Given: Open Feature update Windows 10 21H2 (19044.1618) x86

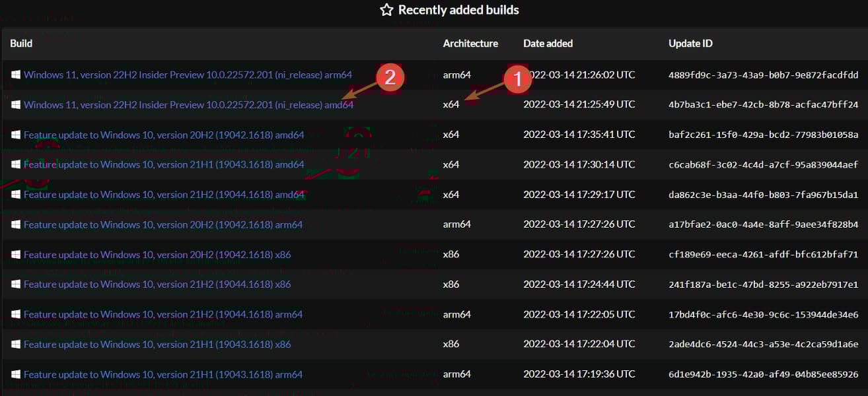Looking at the screenshot, I should 157,284.
